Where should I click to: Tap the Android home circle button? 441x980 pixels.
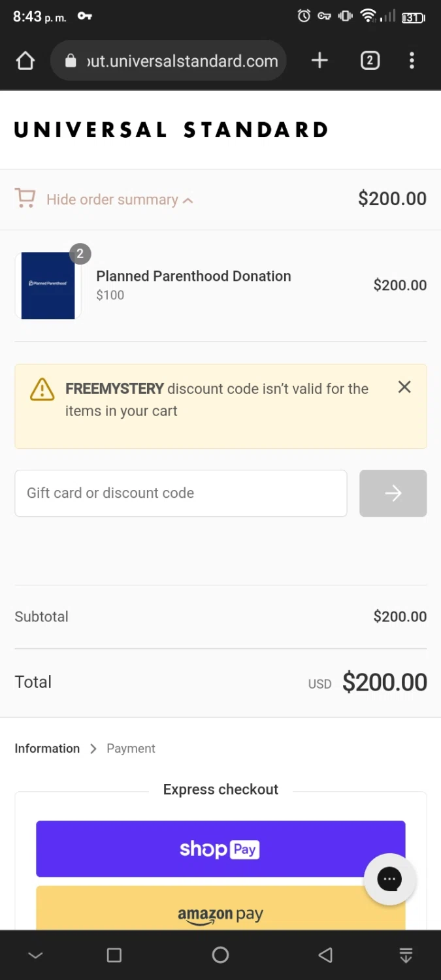click(221, 955)
